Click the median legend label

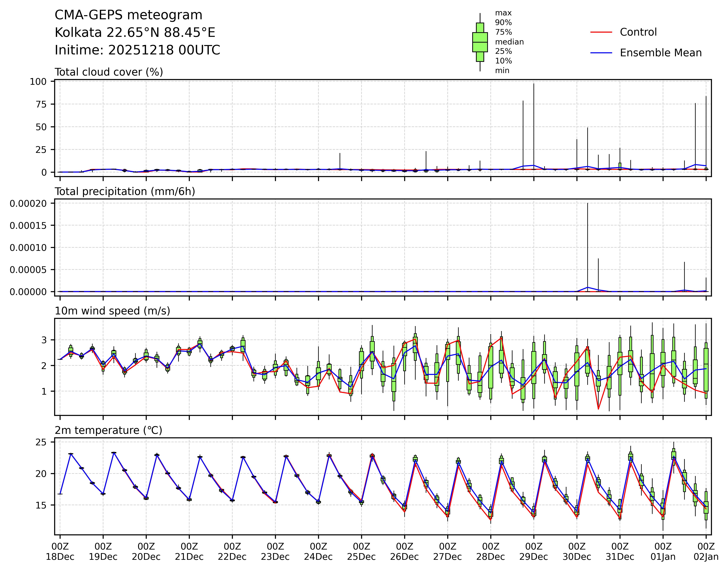pos(509,42)
